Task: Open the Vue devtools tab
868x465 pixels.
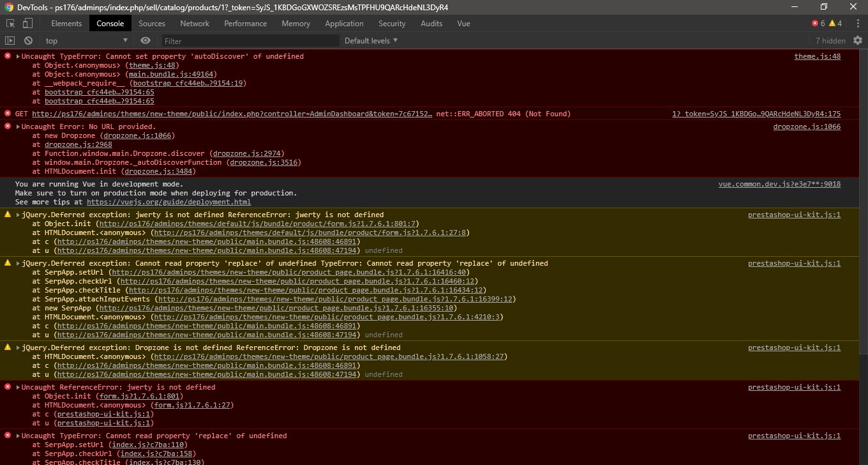Action: point(463,24)
